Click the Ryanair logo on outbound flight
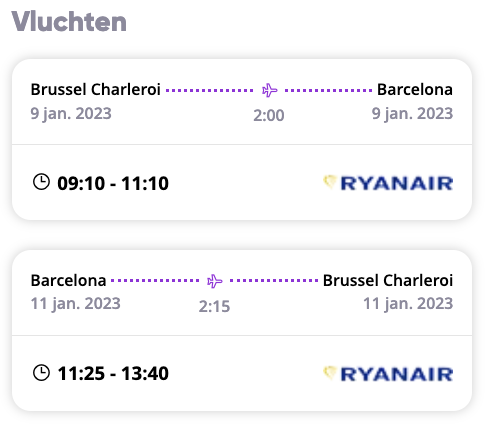486x426 pixels. (x=388, y=183)
